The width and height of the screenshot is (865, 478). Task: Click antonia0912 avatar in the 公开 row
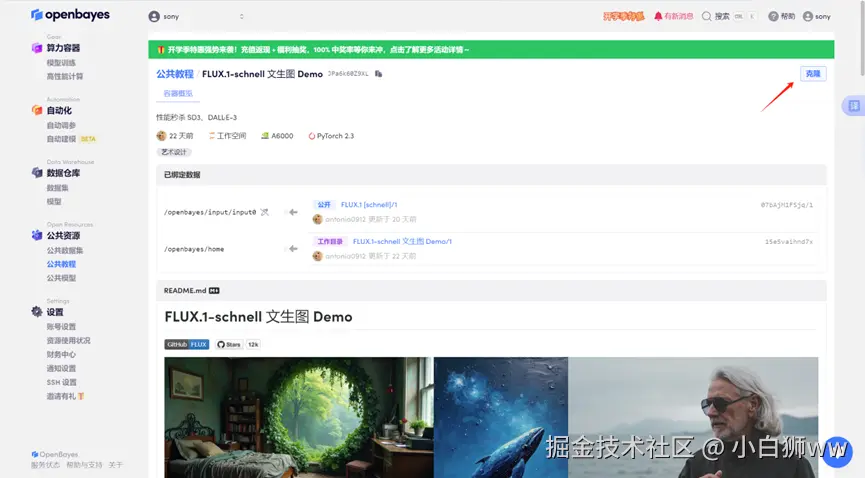coord(317,219)
